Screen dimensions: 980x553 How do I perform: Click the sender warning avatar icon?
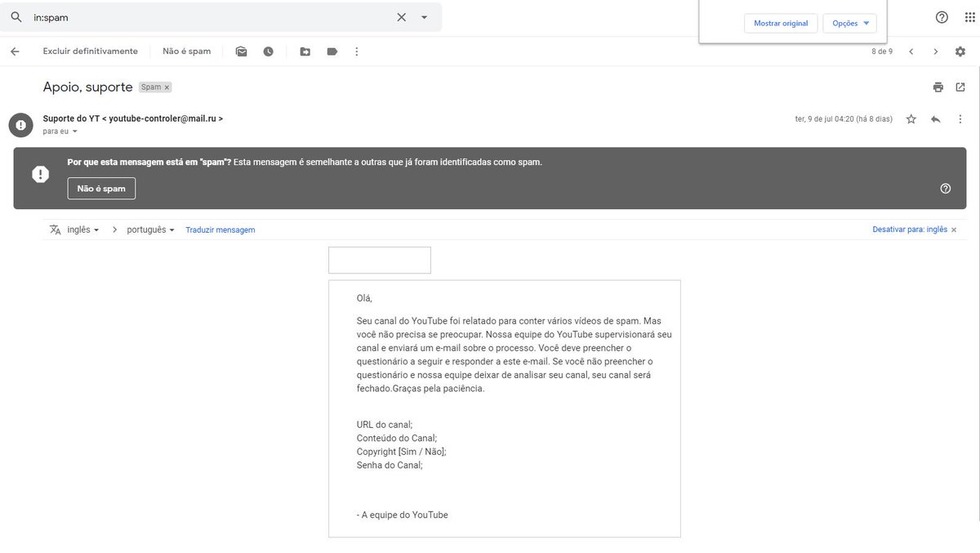pos(20,125)
